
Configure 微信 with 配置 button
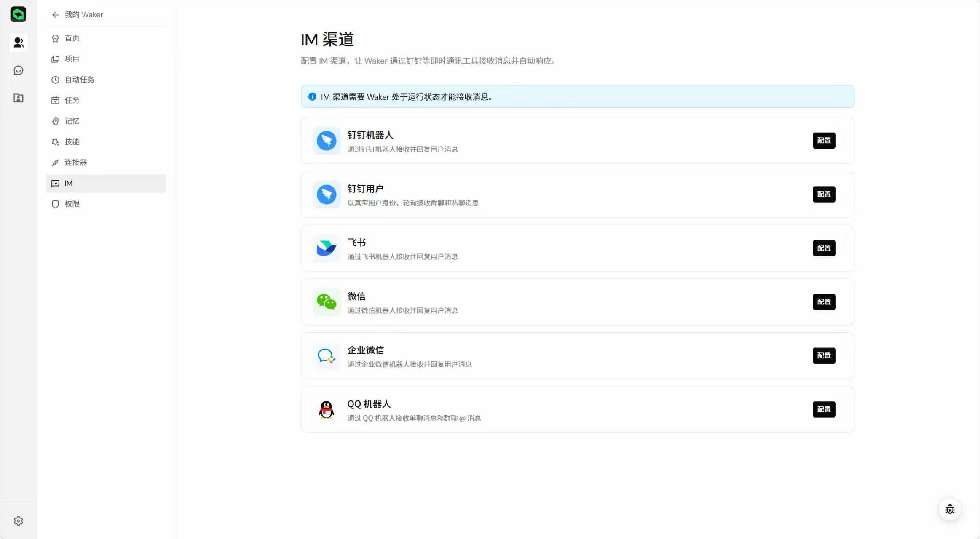click(x=824, y=302)
